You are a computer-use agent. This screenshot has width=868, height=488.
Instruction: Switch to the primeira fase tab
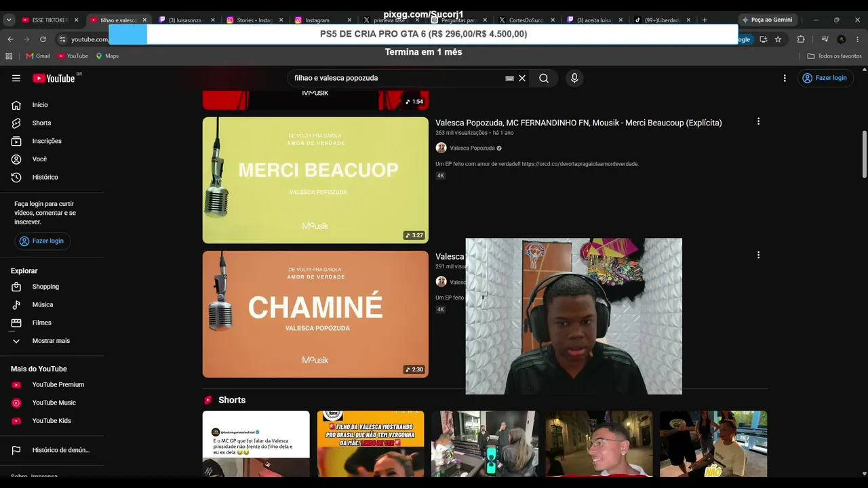[389, 20]
